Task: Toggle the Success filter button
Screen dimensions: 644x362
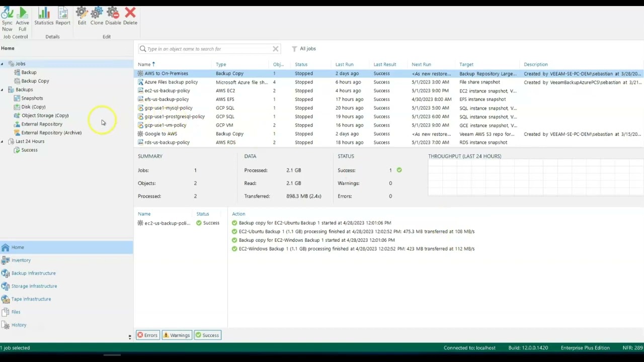Action: 207,335
